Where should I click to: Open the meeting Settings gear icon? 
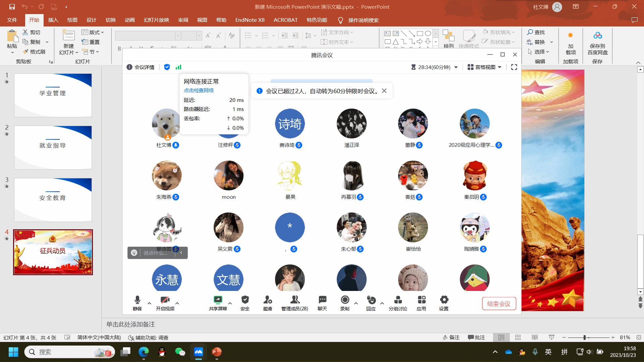pos(444,300)
